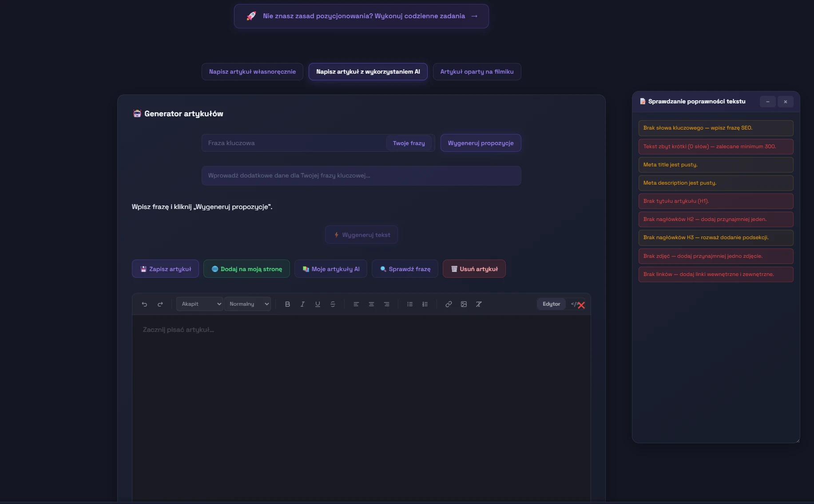Switch to Edytor view mode
814x504 pixels.
point(551,304)
